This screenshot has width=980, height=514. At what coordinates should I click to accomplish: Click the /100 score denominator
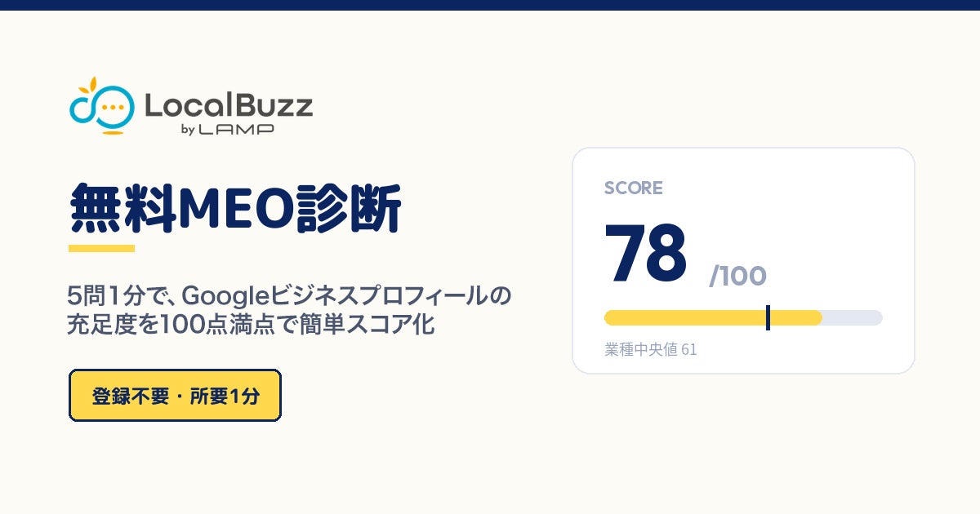737,276
